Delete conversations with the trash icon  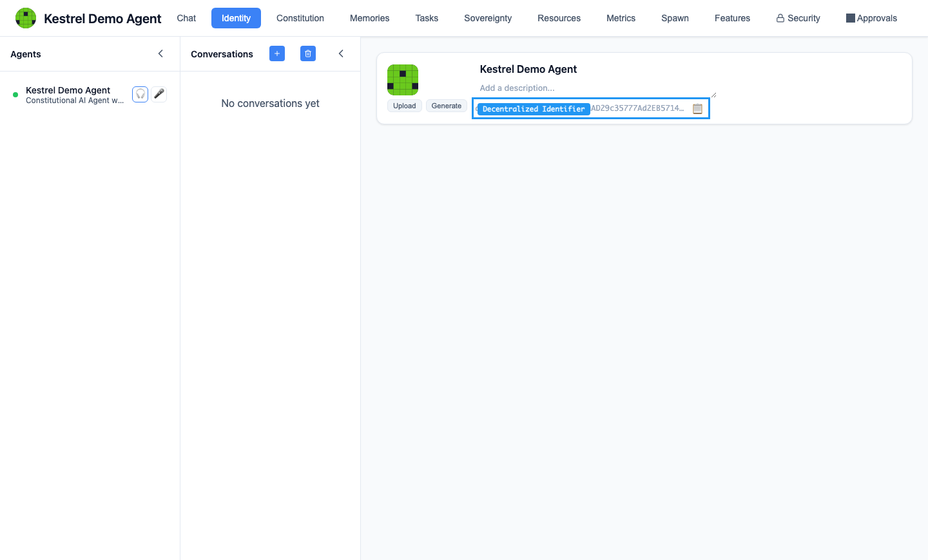point(308,53)
